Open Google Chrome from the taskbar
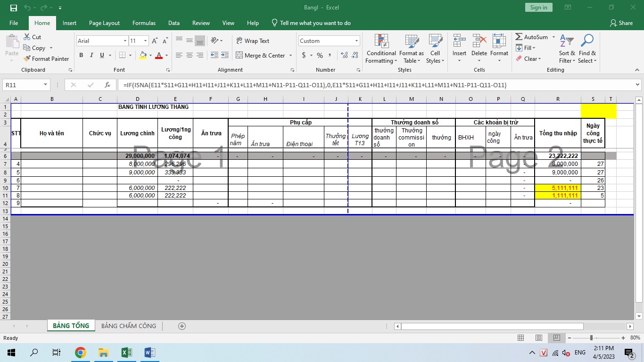The width and height of the screenshot is (644, 362). coord(81,353)
